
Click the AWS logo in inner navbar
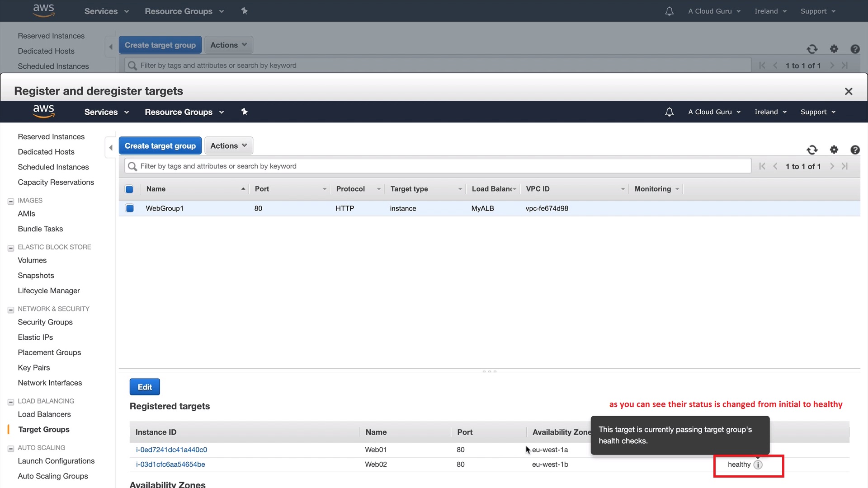coord(43,111)
